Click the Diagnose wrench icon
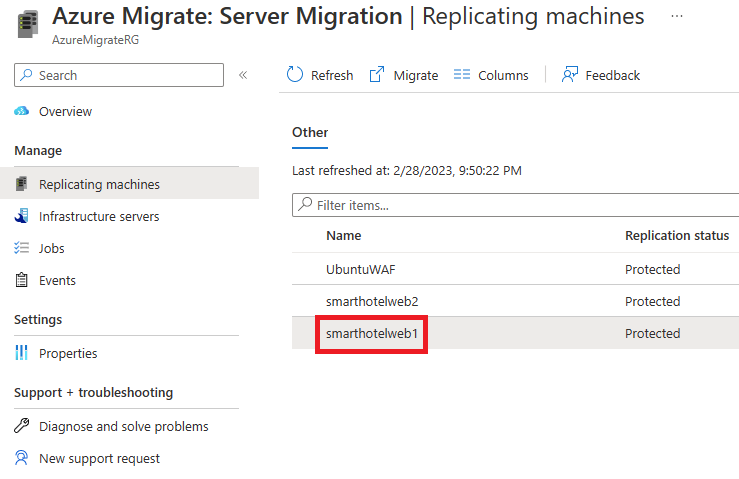Screen dimensions: 739x479 pos(21,426)
